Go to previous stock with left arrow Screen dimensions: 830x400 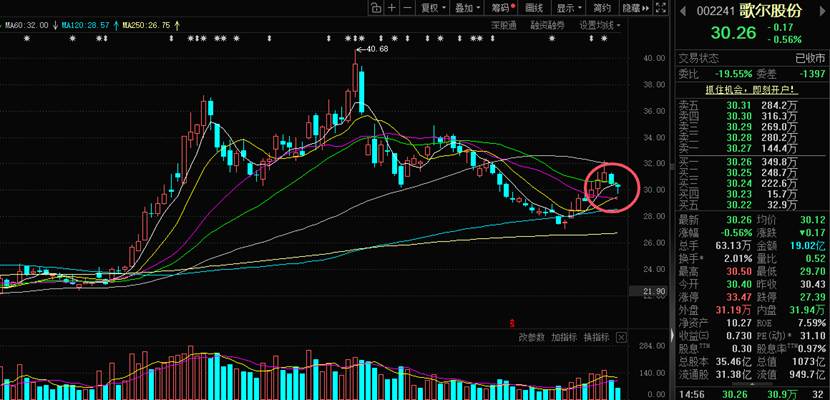click(x=683, y=11)
